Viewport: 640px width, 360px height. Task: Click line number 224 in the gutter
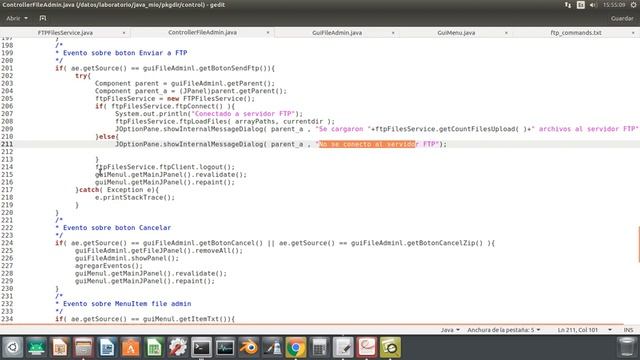(x=7, y=243)
